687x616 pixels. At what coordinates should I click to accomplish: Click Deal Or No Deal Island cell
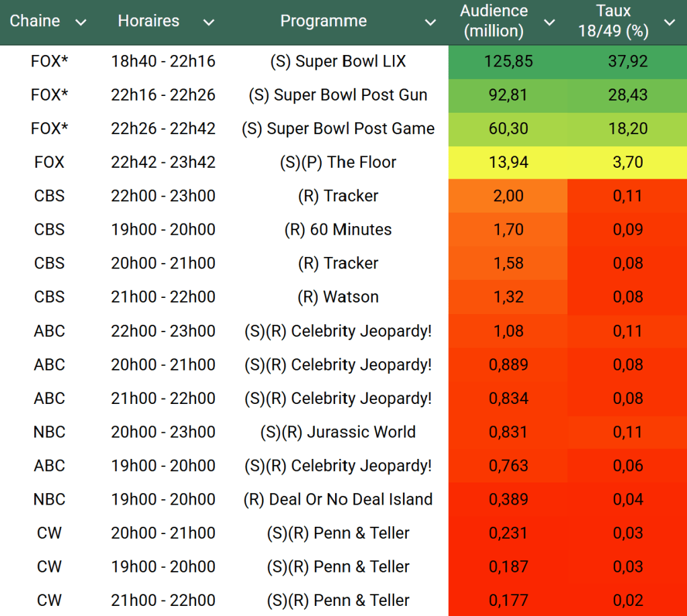click(x=338, y=499)
